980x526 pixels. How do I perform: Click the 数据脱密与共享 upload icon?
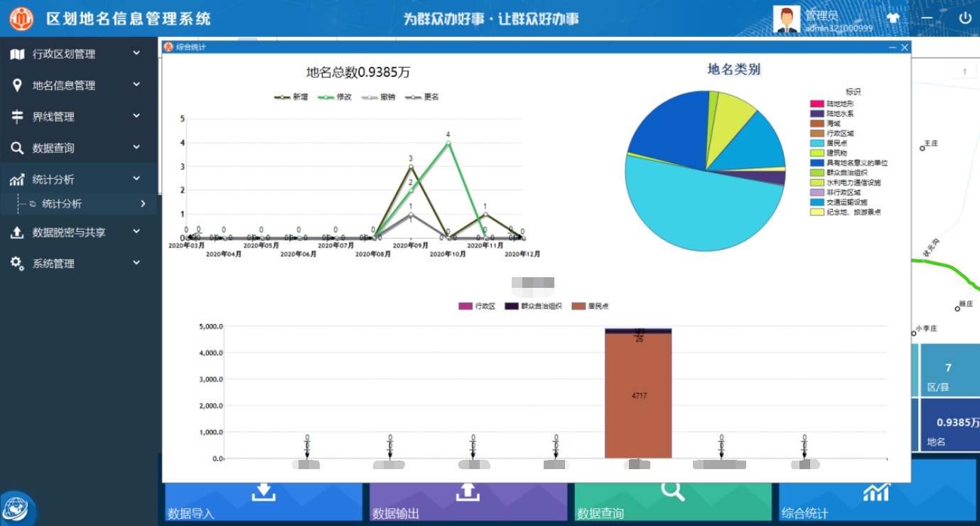pyautogui.click(x=17, y=232)
